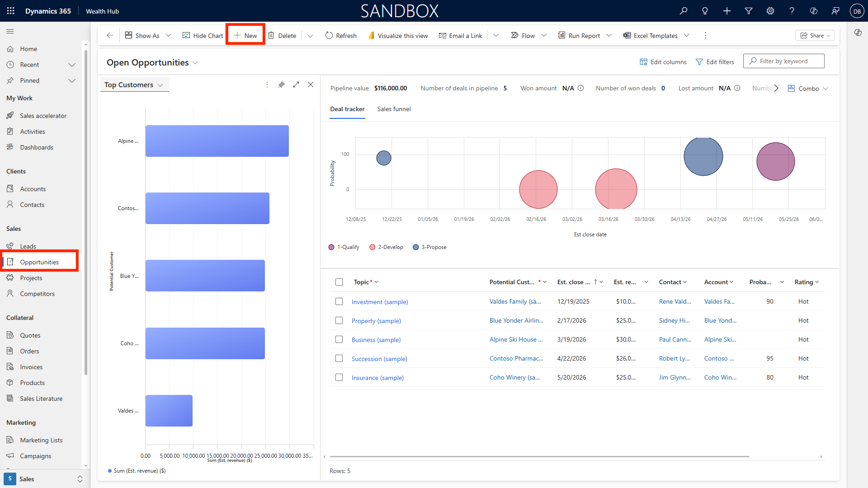The height and width of the screenshot is (488, 868).
Task: Expand the Open Opportunities view selector
Action: 195,63
